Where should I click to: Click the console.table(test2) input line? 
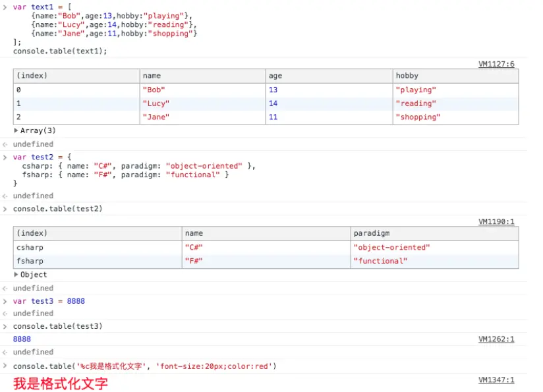tap(58, 209)
